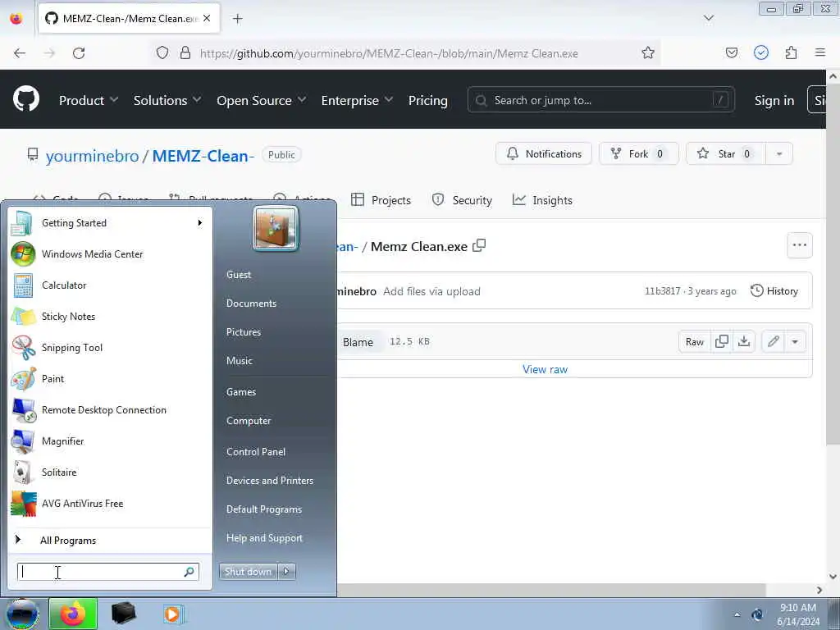The height and width of the screenshot is (630, 840).
Task: Click the Firefox address bar URL
Action: [389, 53]
